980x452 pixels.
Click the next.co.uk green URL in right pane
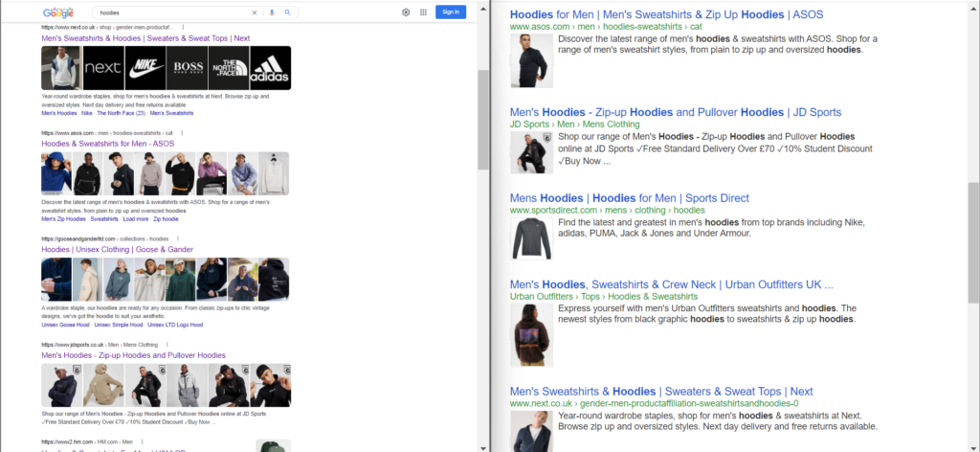(x=654, y=403)
